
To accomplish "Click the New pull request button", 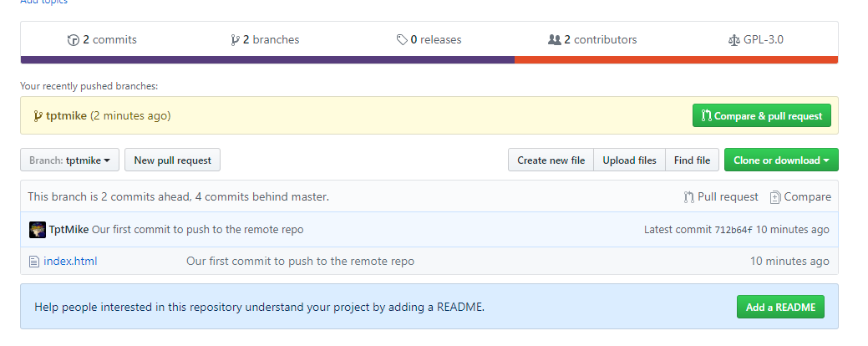I will coord(172,160).
